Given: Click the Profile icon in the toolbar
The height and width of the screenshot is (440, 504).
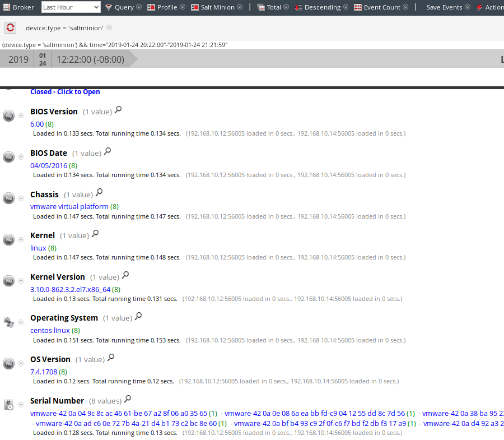Looking at the screenshot, I should coord(150,7).
